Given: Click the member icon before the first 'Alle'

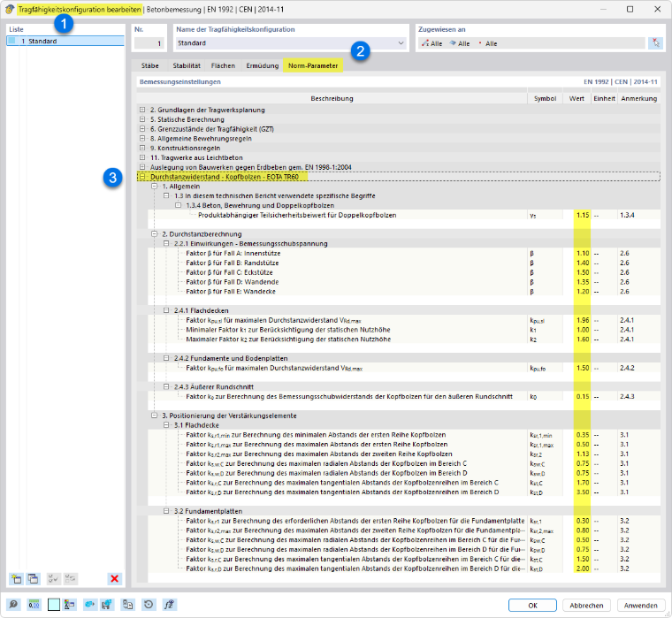Looking at the screenshot, I should (x=425, y=43).
